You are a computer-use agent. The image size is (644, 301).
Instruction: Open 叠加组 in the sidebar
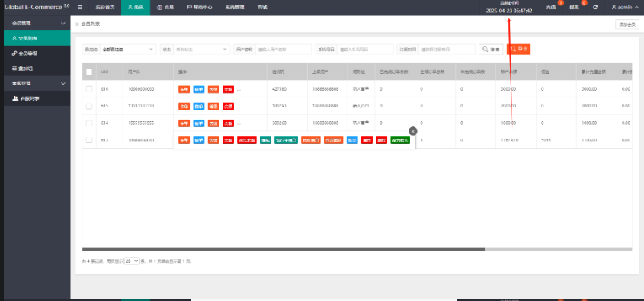tap(37, 69)
